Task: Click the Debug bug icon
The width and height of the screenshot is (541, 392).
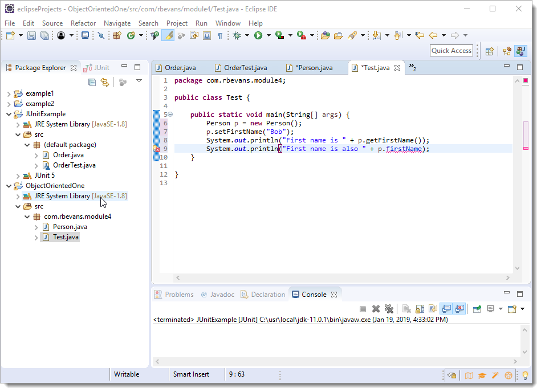Action: tap(237, 35)
